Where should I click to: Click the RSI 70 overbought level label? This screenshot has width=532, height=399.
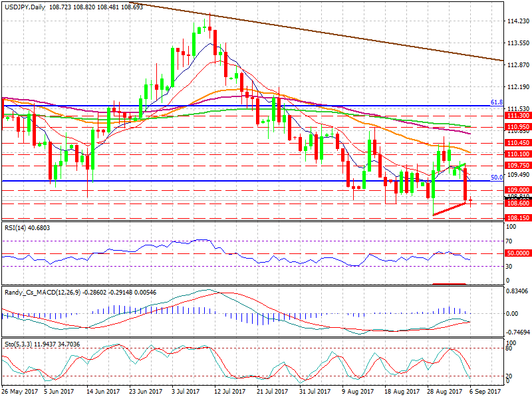pos(509,241)
